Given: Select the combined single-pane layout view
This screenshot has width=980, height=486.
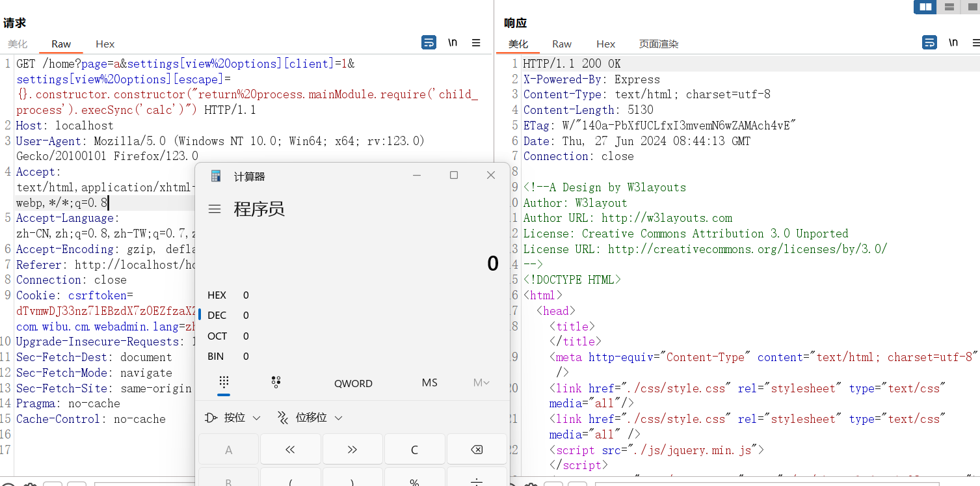Looking at the screenshot, I should 971,7.
